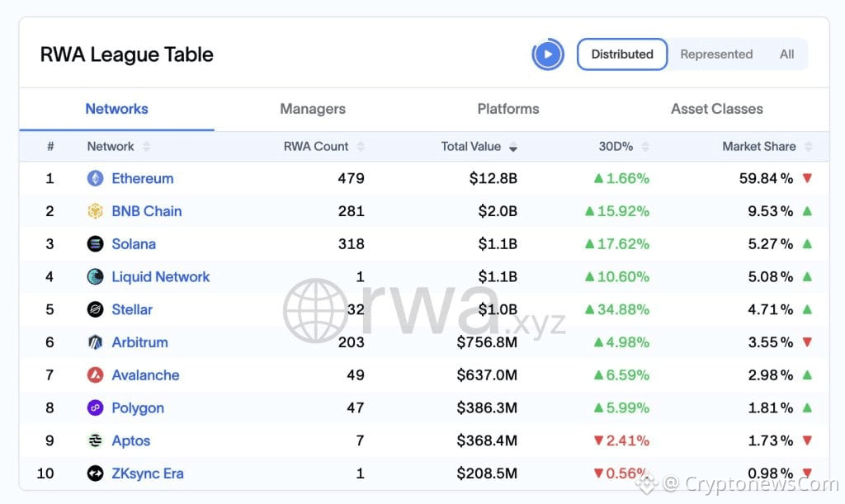Open the Managers tab
The height and width of the screenshot is (504, 845).
point(313,109)
